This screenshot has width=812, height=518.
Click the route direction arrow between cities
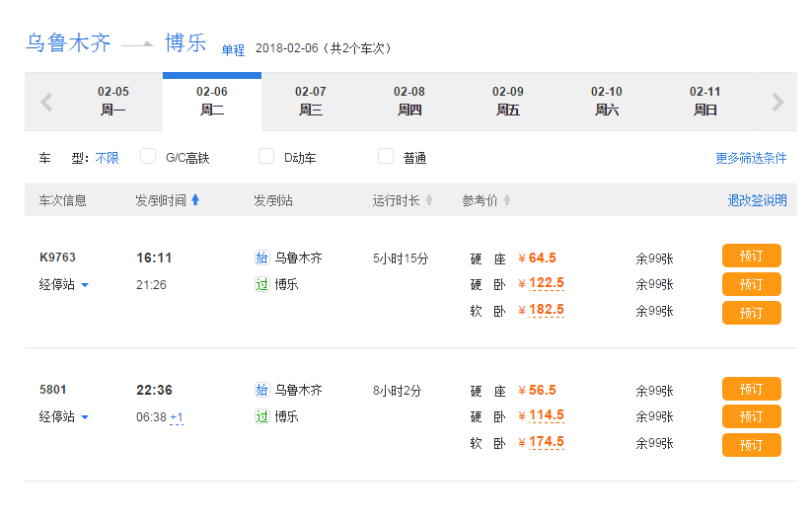(137, 43)
